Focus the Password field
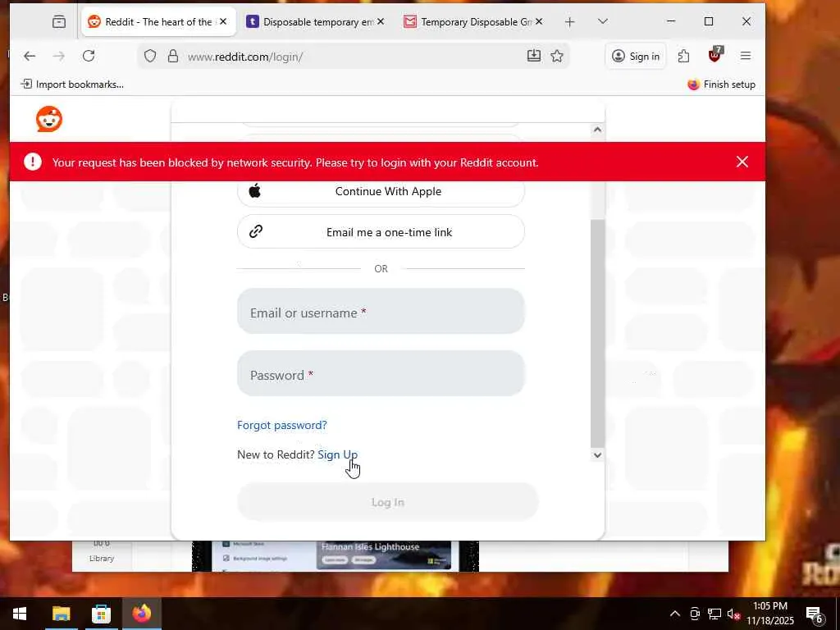The width and height of the screenshot is (840, 630). [x=381, y=373]
